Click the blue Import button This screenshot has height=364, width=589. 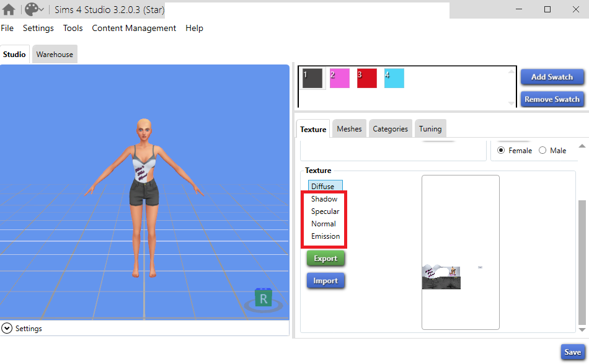pos(325,281)
